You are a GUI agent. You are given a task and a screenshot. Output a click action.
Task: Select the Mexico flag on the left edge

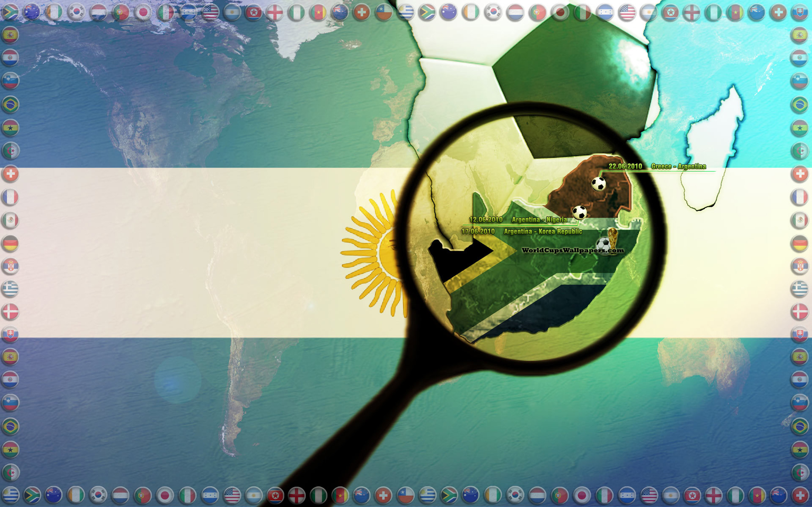click(x=10, y=220)
